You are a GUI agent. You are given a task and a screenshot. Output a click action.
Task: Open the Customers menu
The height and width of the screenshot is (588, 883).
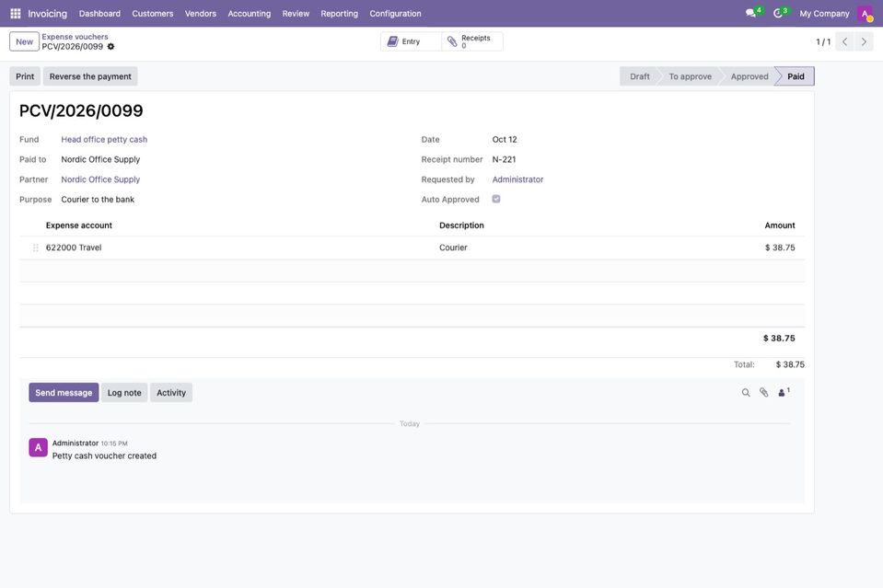click(x=153, y=14)
